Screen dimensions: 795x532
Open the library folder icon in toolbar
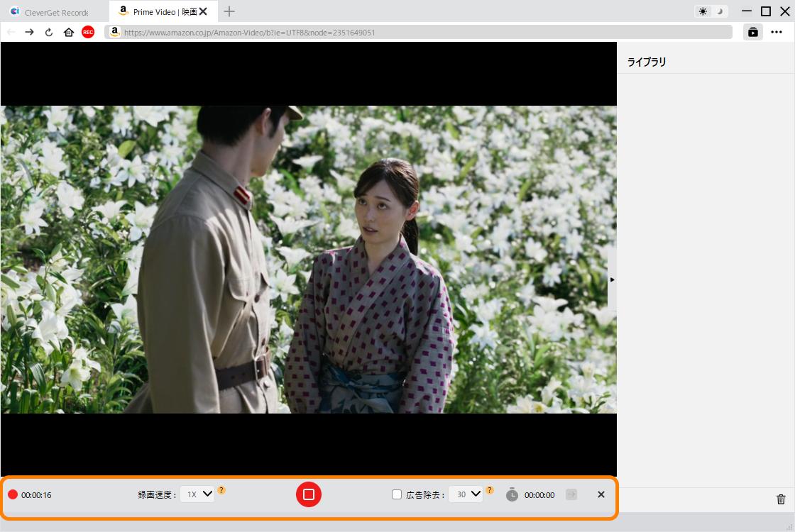click(753, 33)
